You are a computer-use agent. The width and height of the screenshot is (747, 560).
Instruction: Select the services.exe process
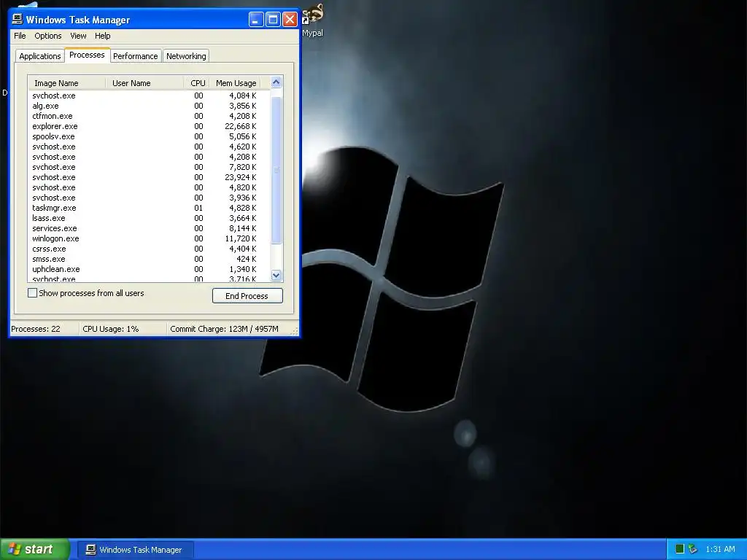click(x=149, y=228)
